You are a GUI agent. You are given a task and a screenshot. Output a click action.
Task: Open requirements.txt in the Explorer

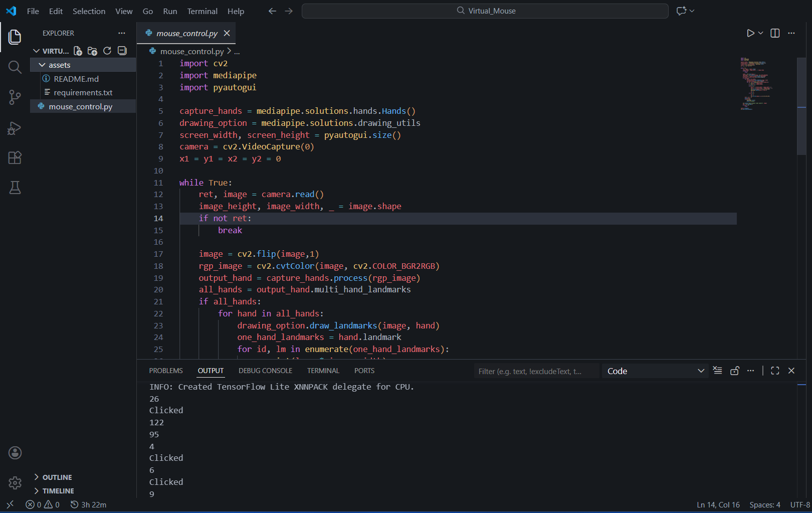(x=83, y=93)
